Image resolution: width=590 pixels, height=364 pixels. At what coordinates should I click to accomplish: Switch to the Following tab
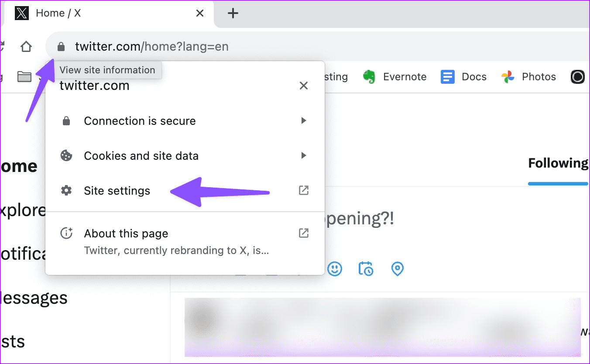tap(558, 163)
